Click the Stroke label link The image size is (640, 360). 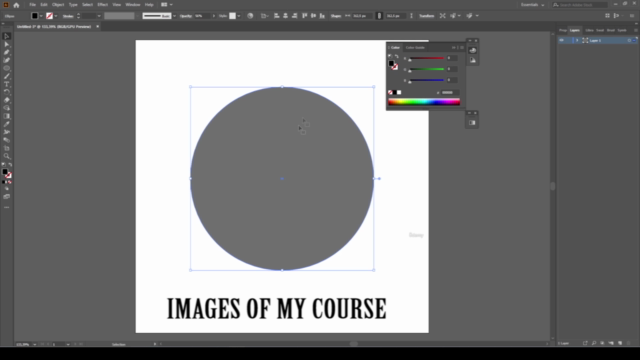coord(68,16)
